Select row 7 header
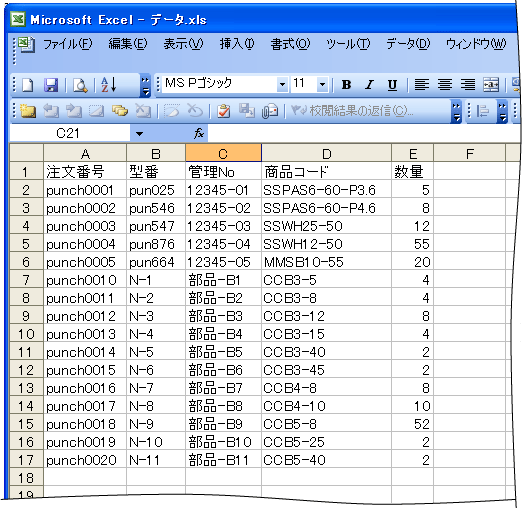Image resolution: width=531 pixels, height=514 pixels. (x=26, y=280)
